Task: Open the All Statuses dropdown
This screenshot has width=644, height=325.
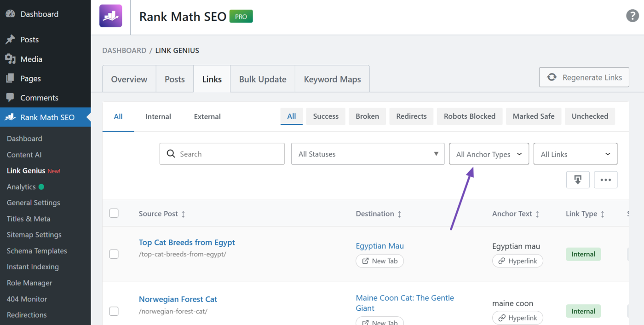Action: (368, 154)
